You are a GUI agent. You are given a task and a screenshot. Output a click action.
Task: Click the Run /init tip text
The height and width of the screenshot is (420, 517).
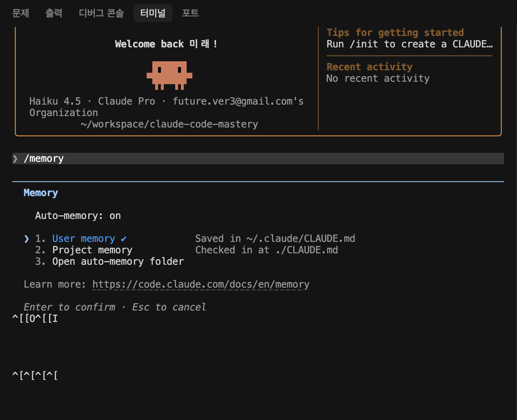409,44
